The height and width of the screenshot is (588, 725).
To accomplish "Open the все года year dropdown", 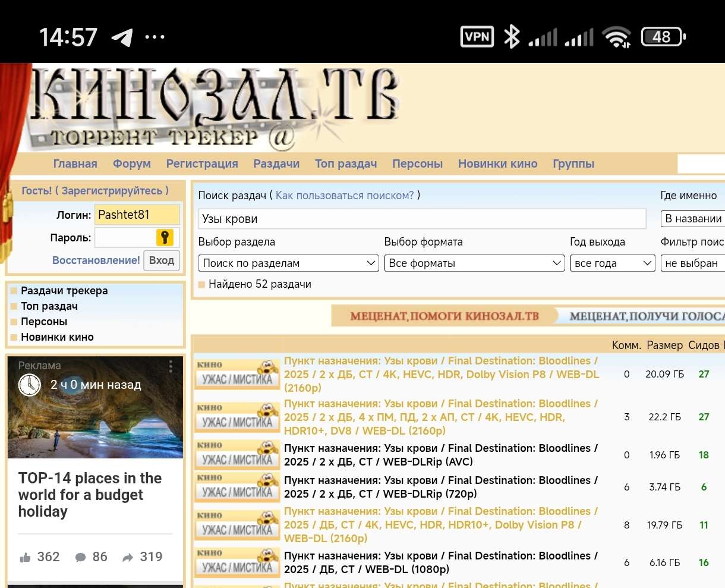I will [612, 263].
